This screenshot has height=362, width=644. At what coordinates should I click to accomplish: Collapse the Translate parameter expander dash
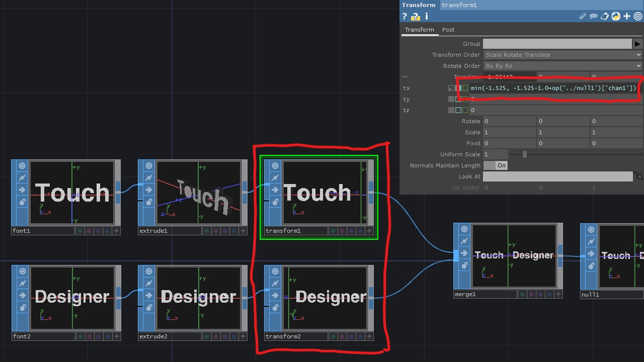point(405,77)
